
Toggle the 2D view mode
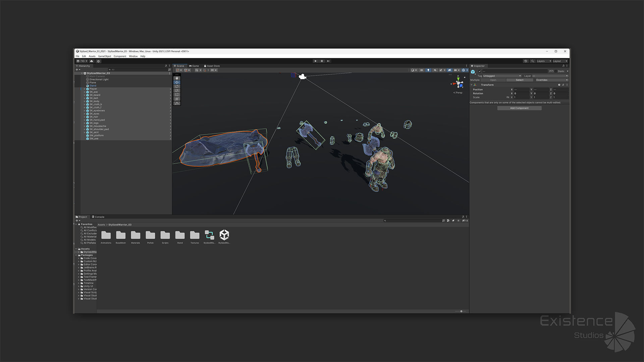422,70
